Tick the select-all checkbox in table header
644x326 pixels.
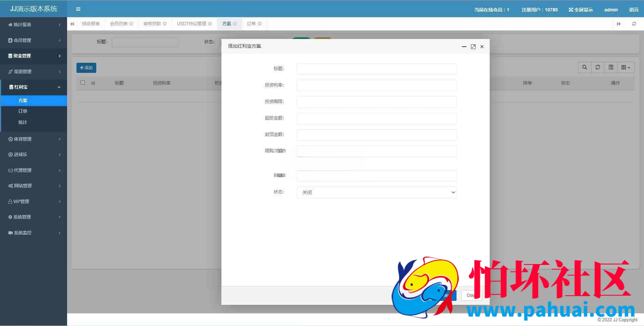(x=83, y=83)
